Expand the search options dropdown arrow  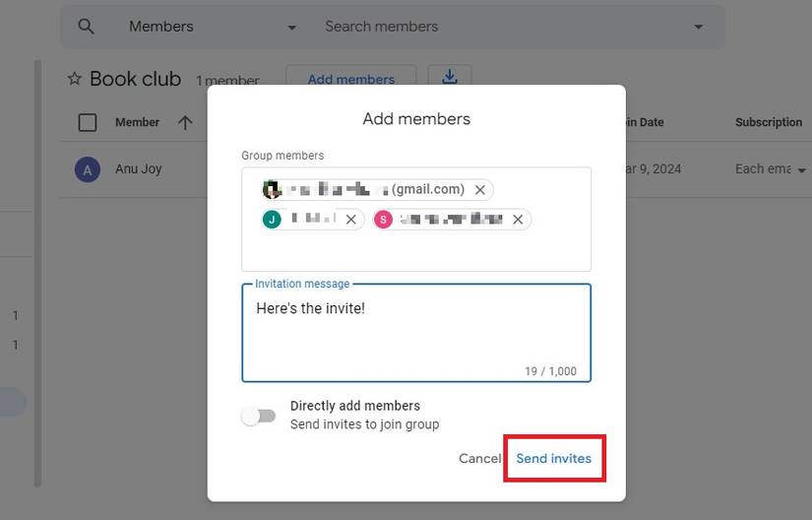698,27
